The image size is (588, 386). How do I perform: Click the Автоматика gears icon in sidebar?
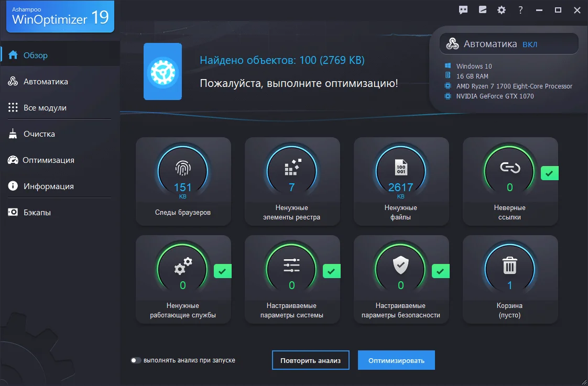click(13, 81)
